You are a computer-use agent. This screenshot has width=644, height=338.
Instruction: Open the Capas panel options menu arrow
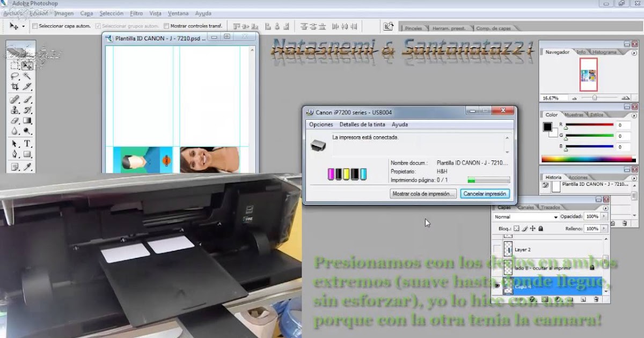point(606,208)
